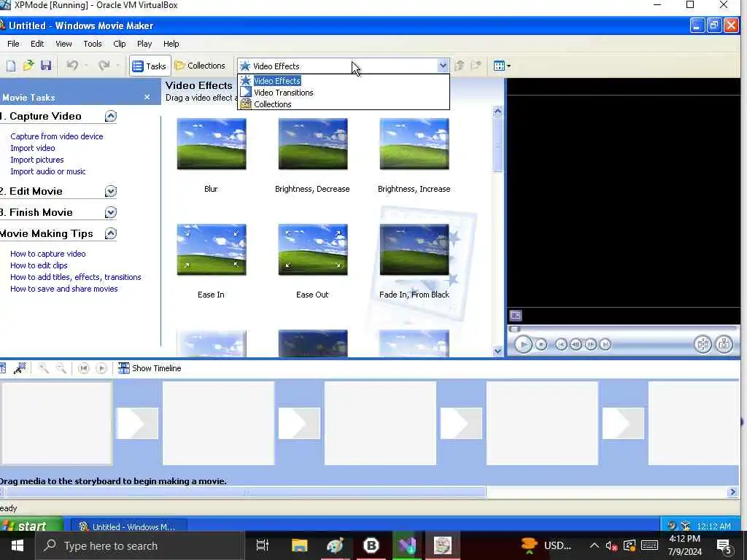This screenshot has height=560, width=747.
Task: Collapse the Capture Video section
Action: pyautogui.click(x=111, y=116)
